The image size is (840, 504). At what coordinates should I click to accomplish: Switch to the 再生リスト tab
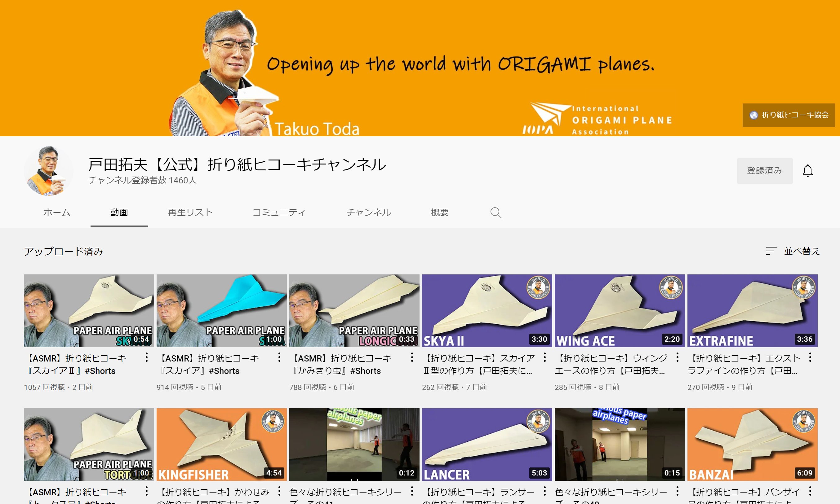(x=190, y=213)
